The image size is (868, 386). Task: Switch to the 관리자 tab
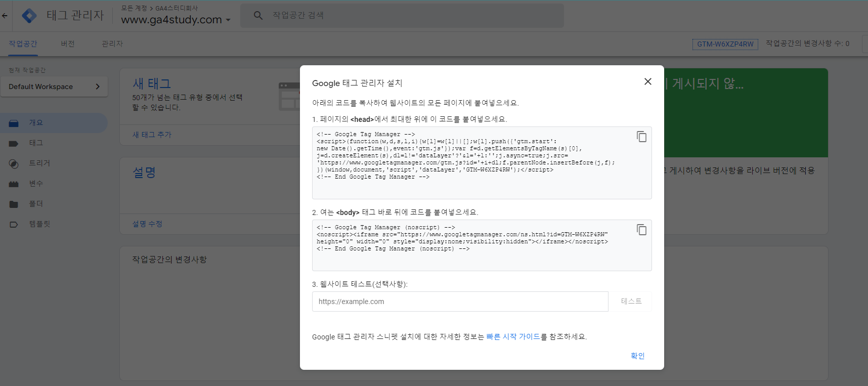coord(112,44)
